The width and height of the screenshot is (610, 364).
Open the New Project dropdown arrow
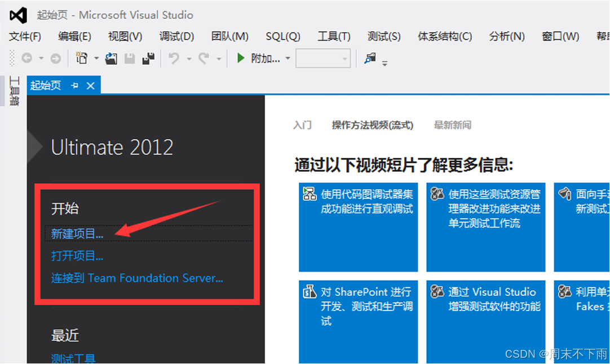pyautogui.click(x=96, y=59)
